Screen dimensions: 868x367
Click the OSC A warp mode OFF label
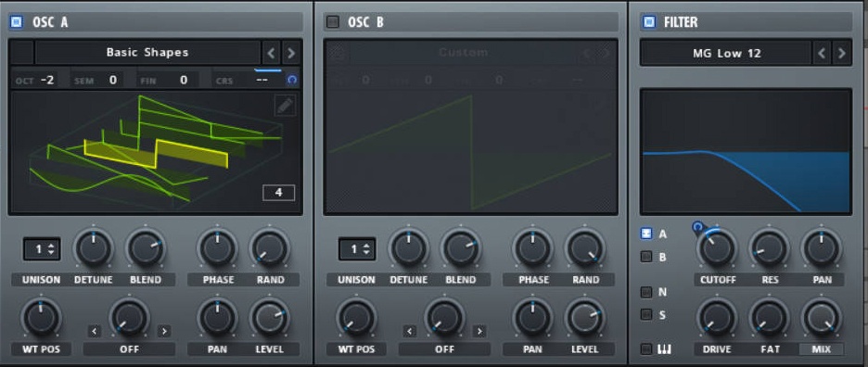(x=130, y=349)
